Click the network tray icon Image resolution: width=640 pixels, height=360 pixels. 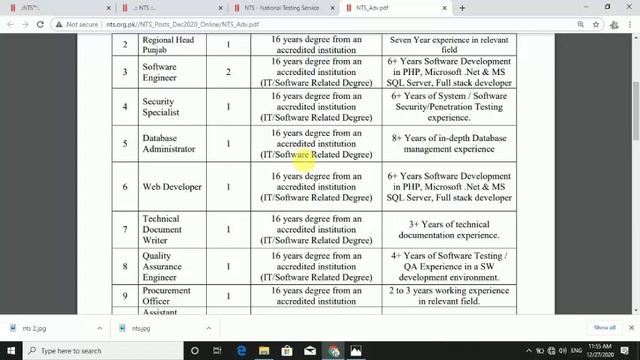[x=551, y=351]
